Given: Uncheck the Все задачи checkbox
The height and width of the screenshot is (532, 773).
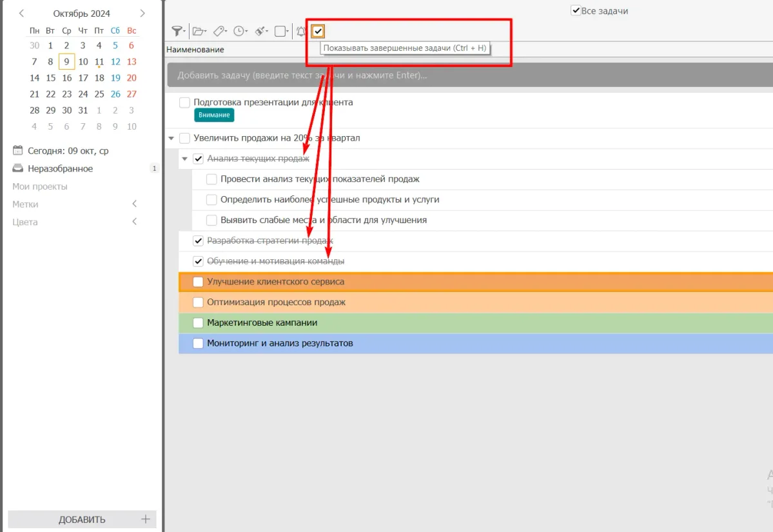Looking at the screenshot, I should [576, 11].
